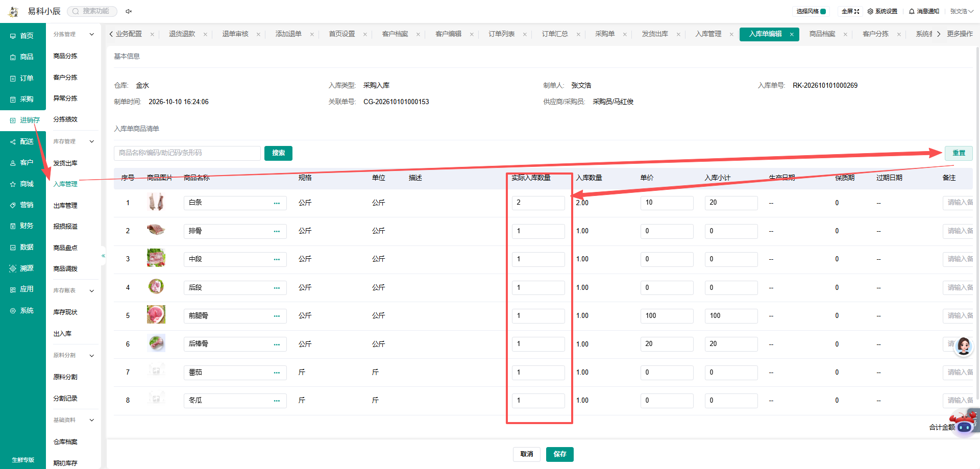Open 订单 module in sidebar

tap(22, 78)
